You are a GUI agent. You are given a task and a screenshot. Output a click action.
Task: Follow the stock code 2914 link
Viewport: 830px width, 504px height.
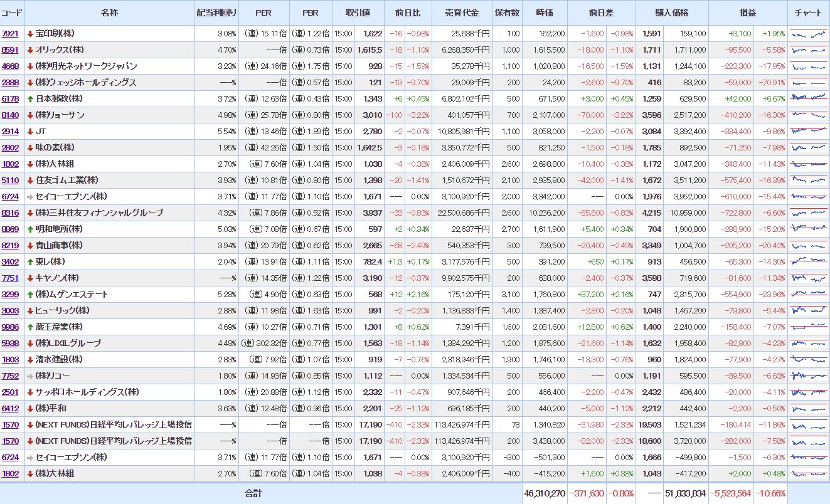[x=10, y=132]
